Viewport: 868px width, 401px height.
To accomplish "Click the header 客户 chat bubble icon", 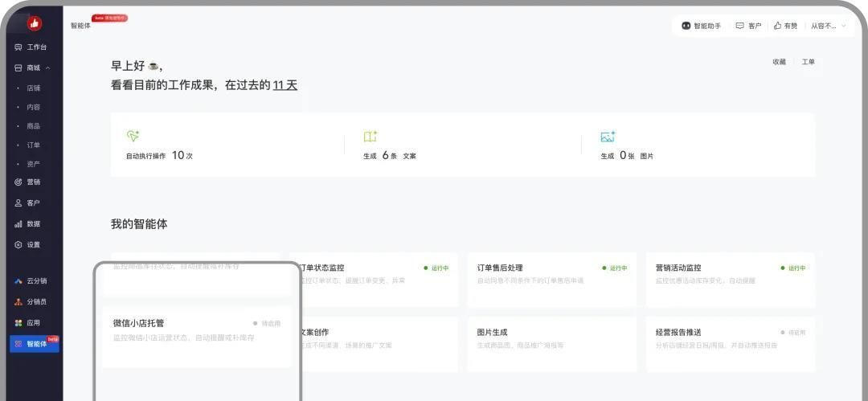I will [x=739, y=26].
